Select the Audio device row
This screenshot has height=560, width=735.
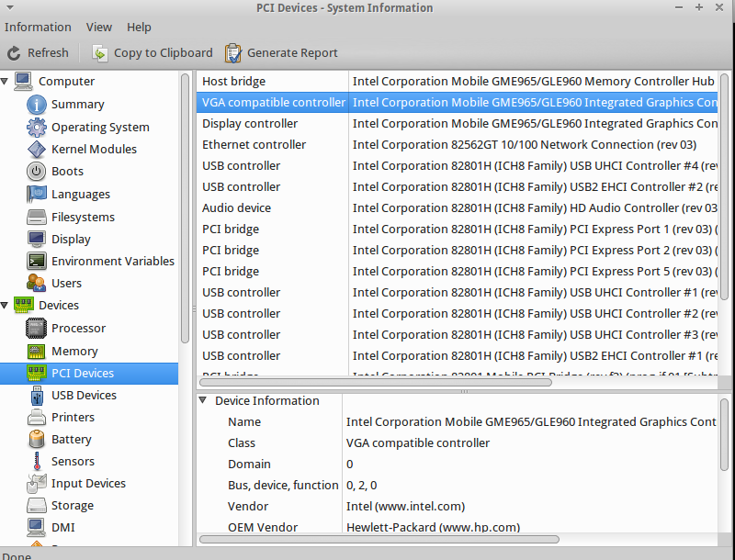[236, 208]
